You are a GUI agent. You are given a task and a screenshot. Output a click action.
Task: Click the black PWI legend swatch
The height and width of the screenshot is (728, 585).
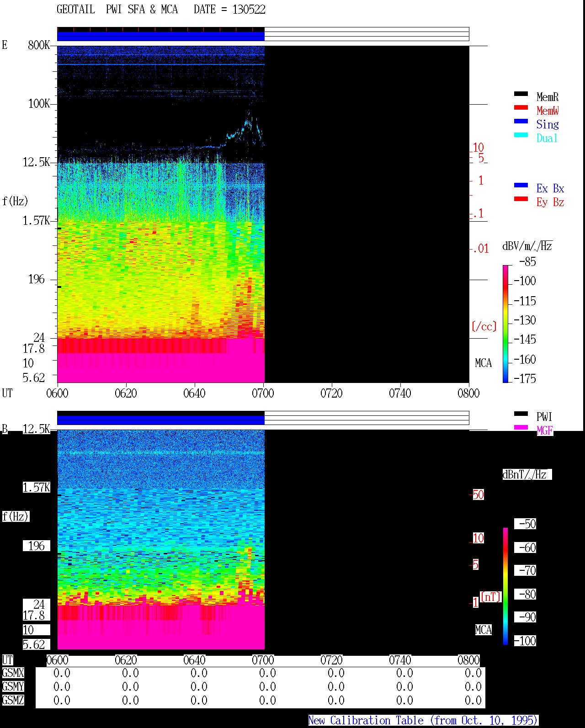521,414
